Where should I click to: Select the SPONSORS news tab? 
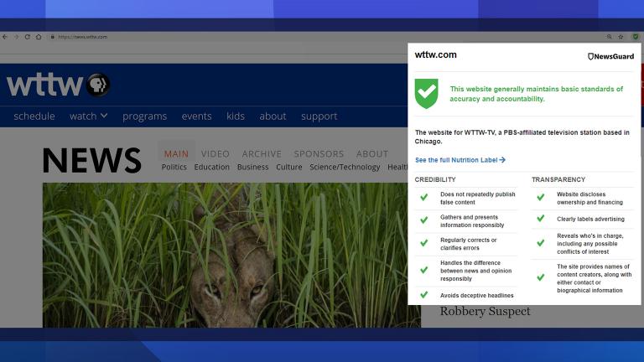(x=319, y=154)
